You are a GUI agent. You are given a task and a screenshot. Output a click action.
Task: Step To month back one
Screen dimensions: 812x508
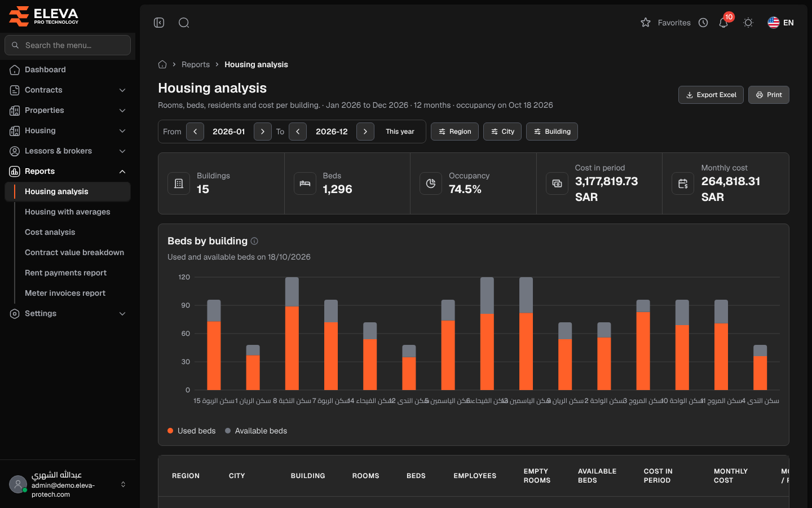pos(298,132)
